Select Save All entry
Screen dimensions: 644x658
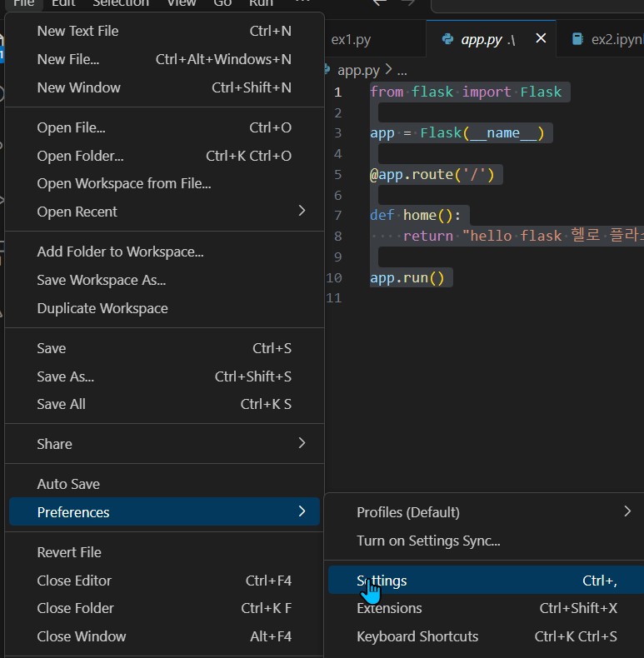(x=164, y=404)
